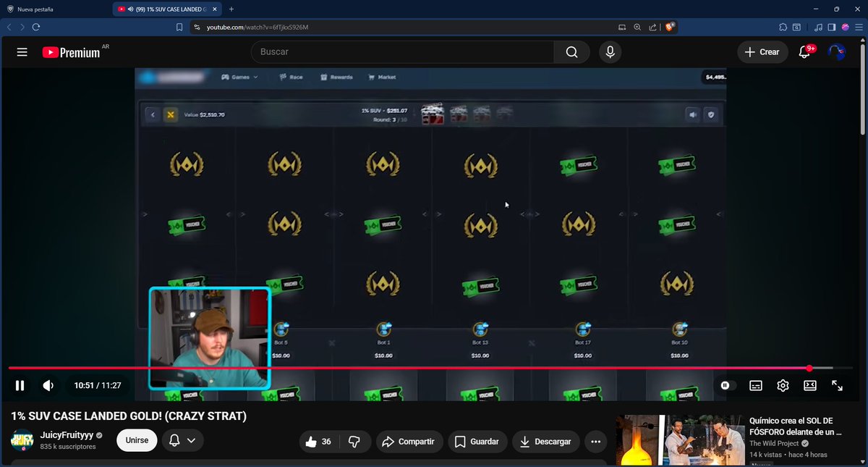Click the Rewards menu item in video
Viewport: 868px width, 467px height.
336,77
